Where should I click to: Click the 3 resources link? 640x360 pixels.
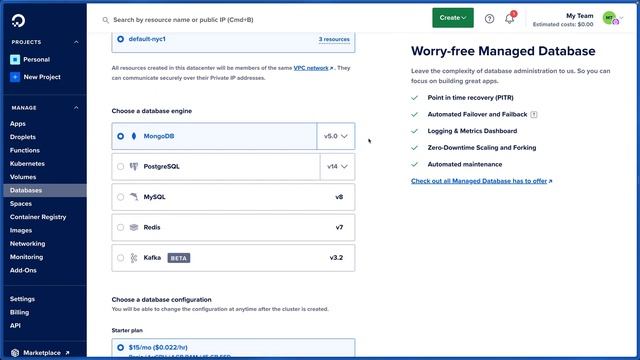pyautogui.click(x=334, y=39)
